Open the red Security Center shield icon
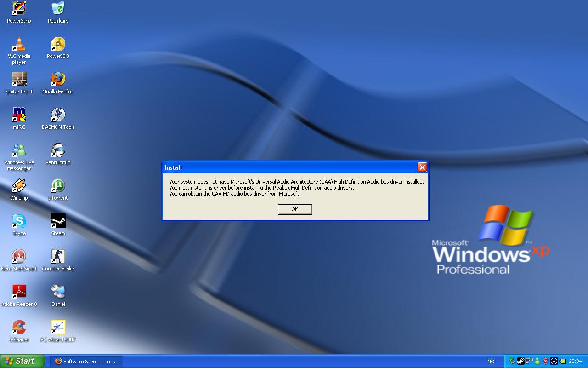The image size is (588, 368). [545, 361]
